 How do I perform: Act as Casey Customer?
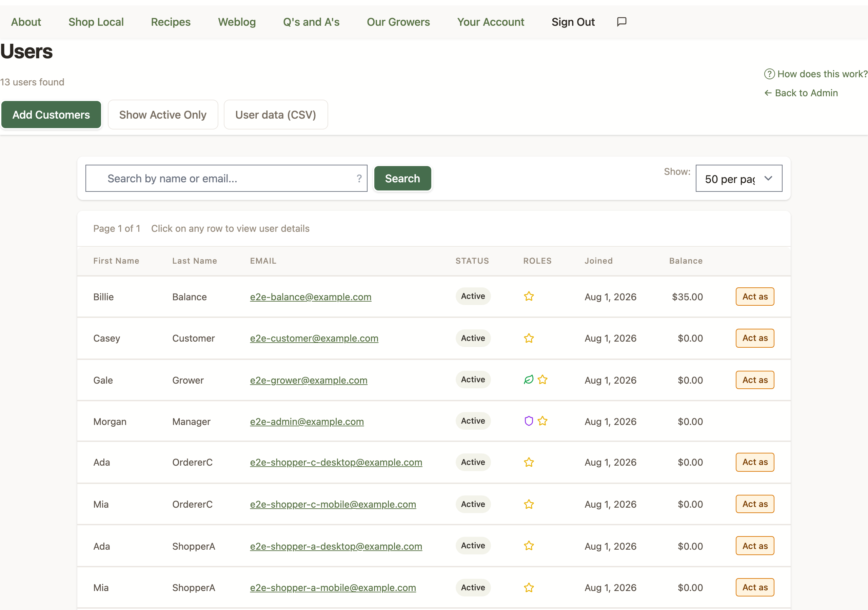coord(755,338)
